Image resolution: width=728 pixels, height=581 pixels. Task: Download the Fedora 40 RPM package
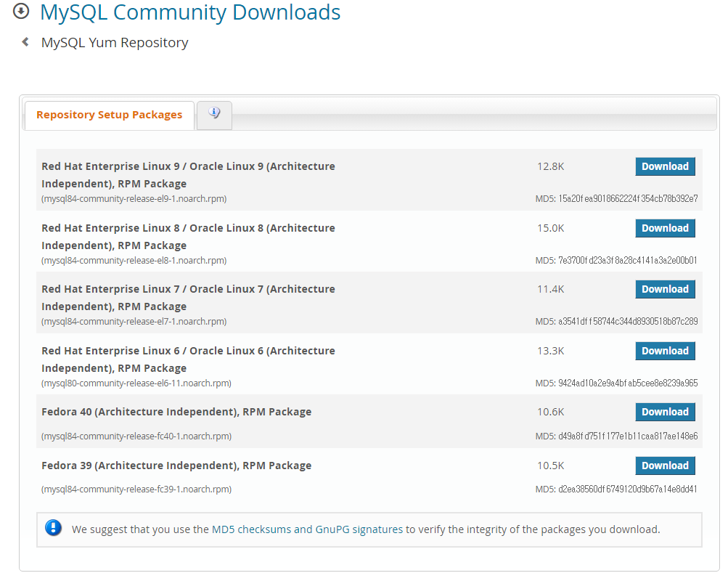(665, 412)
